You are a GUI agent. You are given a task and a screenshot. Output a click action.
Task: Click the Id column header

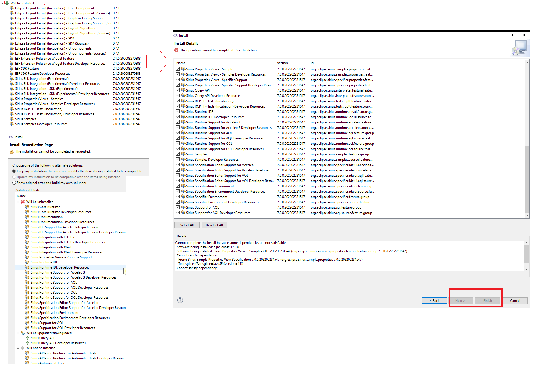click(342, 63)
